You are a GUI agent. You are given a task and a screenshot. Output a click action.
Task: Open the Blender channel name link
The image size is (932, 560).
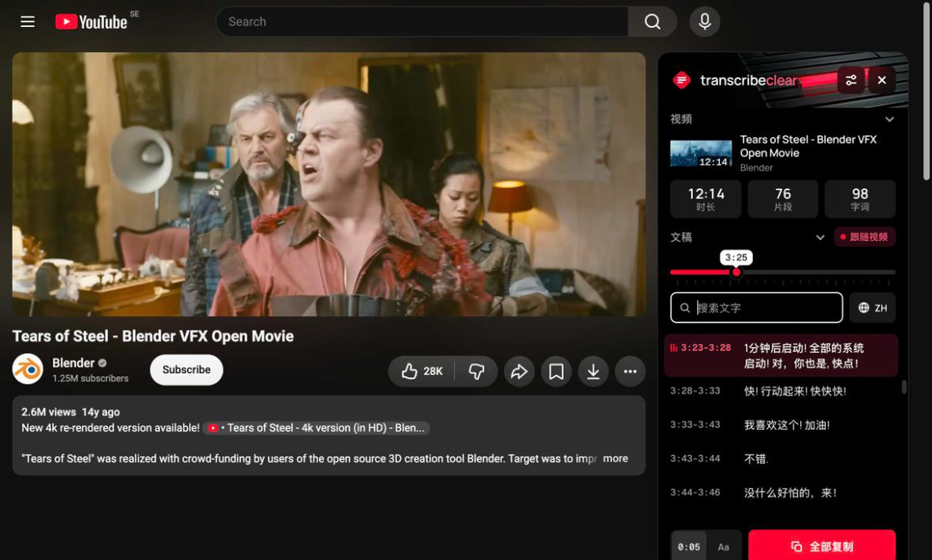73,363
